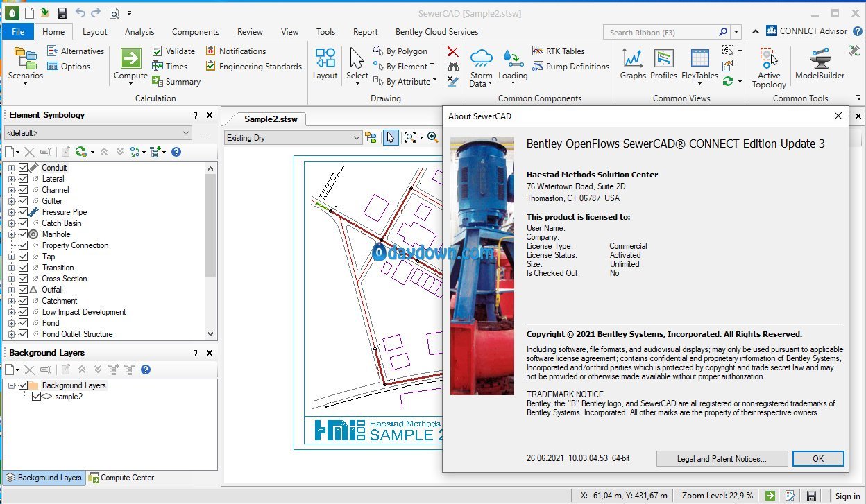Open the Bentley Cloud Services tab

coord(436,31)
